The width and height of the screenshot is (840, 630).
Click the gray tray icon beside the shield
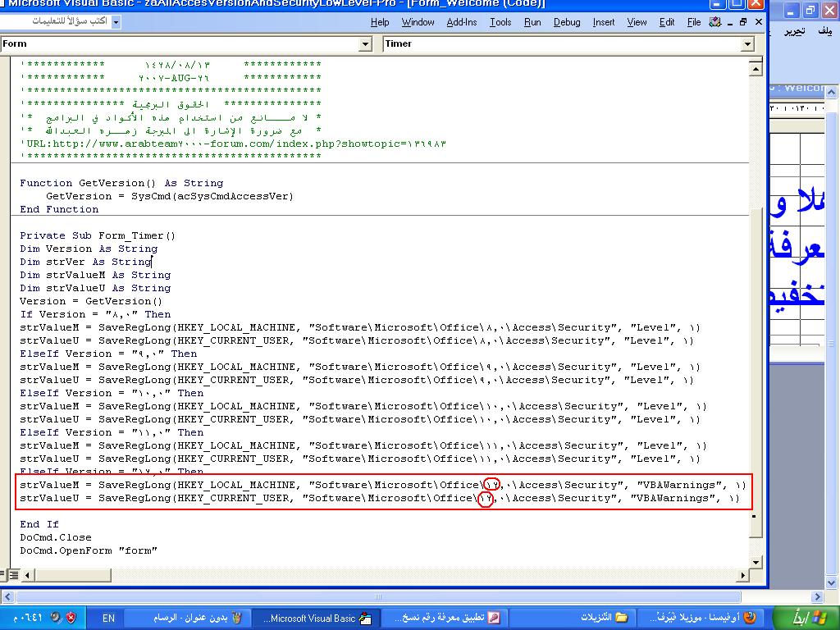coord(56,618)
